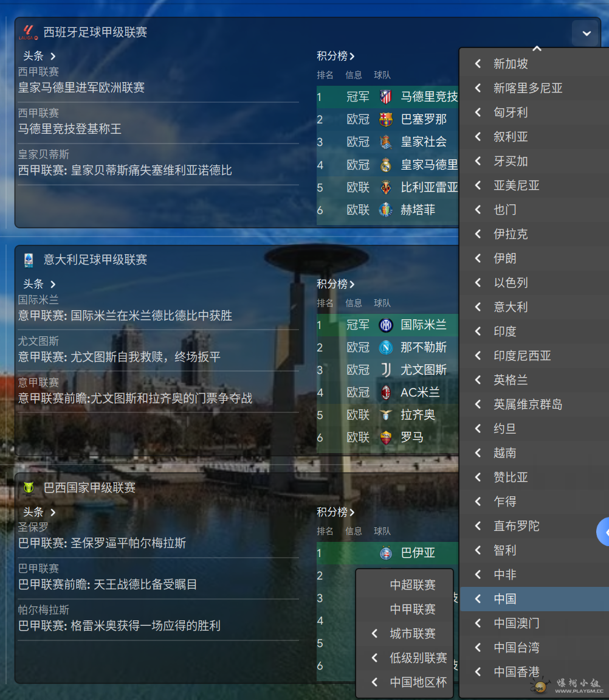This screenshot has height=700, width=609.
Task: Select 中超联赛 from the submenu
Action: pos(413,585)
